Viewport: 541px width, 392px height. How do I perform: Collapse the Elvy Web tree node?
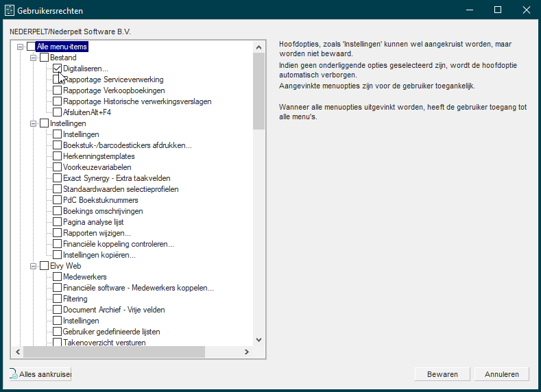pyautogui.click(x=34, y=266)
